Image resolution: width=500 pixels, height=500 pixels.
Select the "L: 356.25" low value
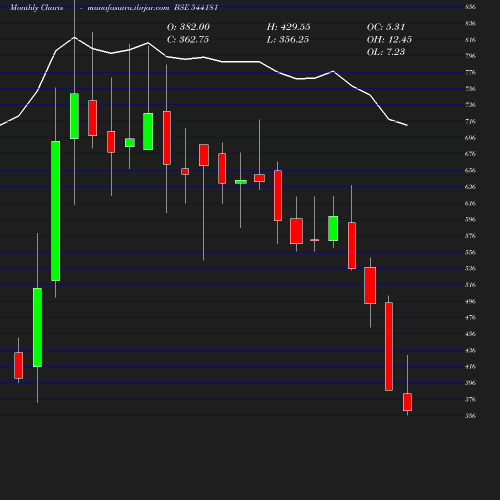click(x=288, y=40)
